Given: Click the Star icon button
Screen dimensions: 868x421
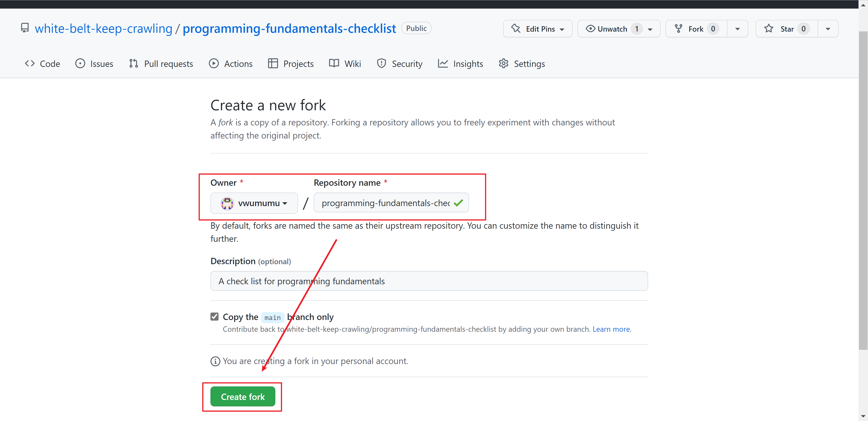Looking at the screenshot, I should [769, 29].
